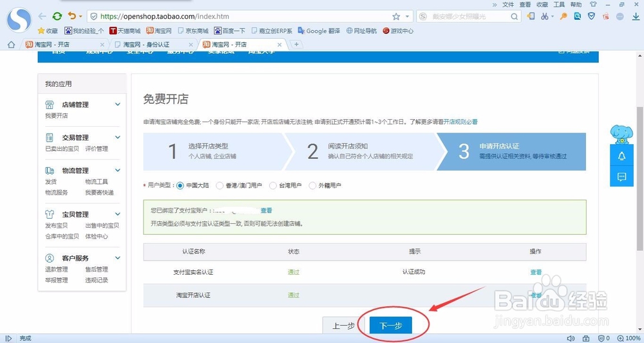Open the key password manager icon
The height and width of the screenshot is (343, 644).
(564, 17)
